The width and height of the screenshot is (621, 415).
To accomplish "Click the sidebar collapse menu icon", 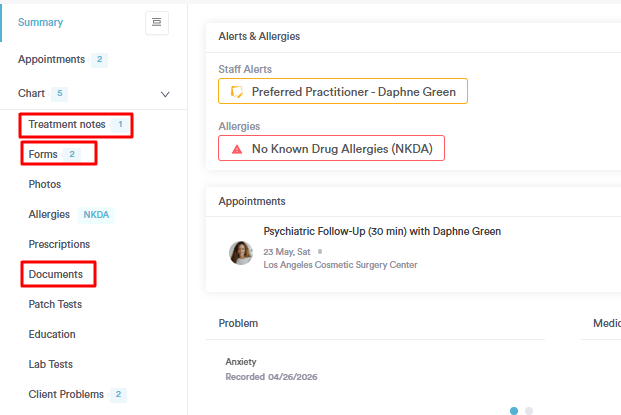I will [156, 23].
